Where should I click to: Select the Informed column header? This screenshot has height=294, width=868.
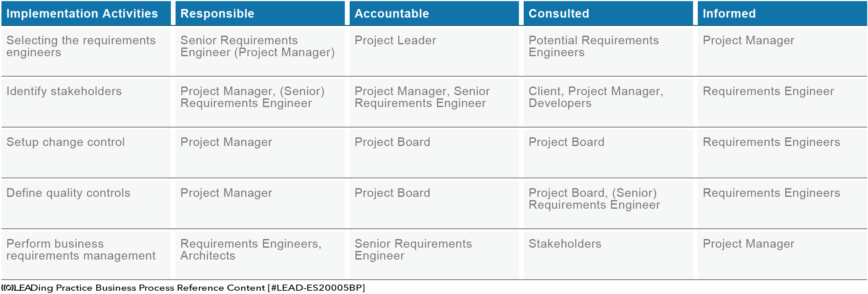click(x=782, y=13)
